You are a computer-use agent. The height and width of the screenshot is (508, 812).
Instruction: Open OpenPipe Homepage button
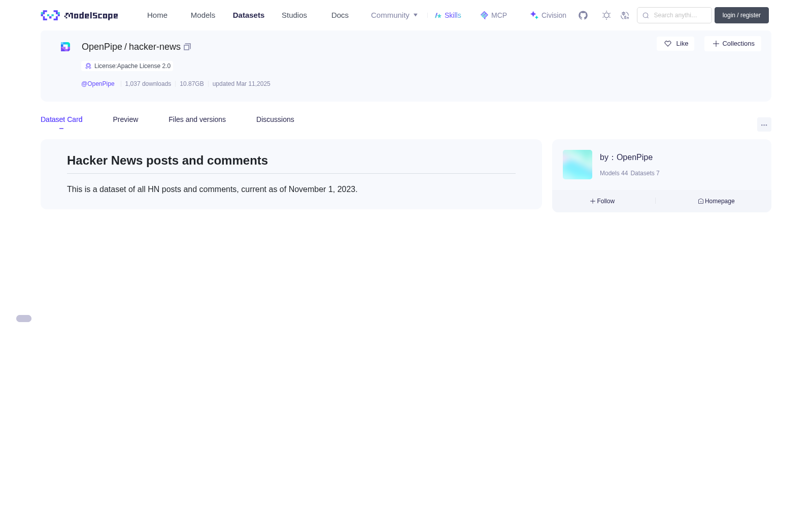point(716,201)
